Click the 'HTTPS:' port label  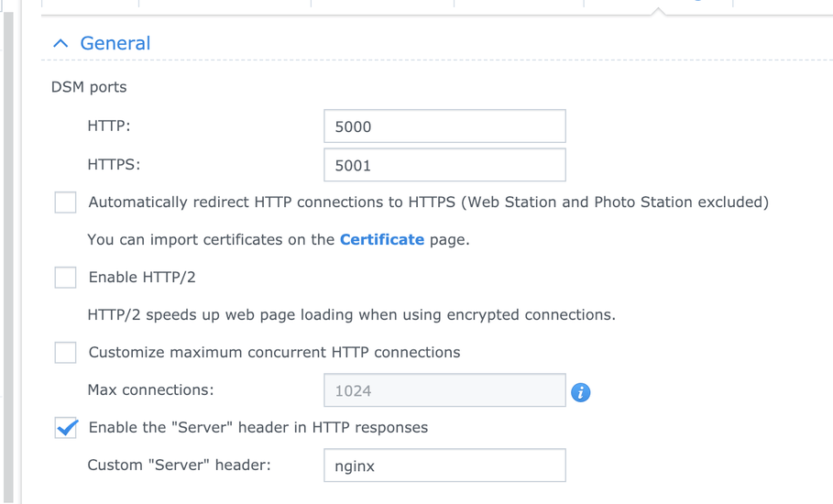[114, 165]
